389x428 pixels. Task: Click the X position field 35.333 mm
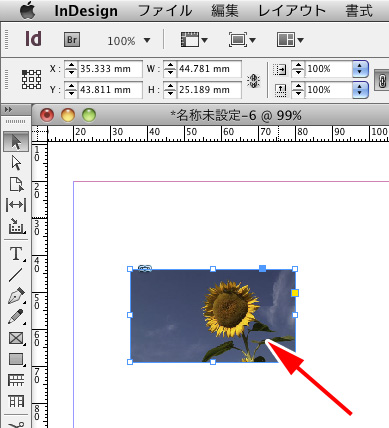[110, 69]
